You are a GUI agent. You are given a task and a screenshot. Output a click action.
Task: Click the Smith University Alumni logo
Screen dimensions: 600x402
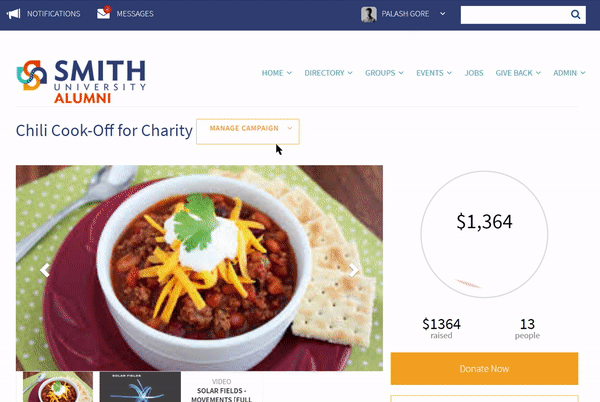point(81,81)
